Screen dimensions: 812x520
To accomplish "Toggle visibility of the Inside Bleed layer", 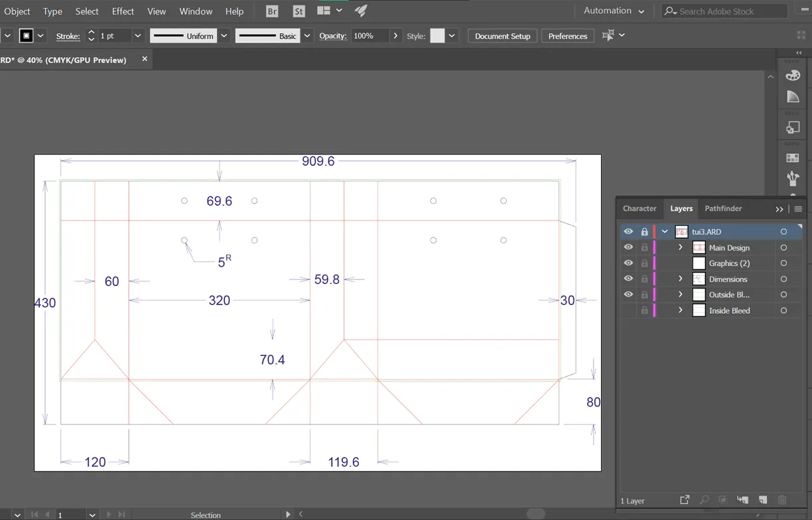I will click(628, 310).
